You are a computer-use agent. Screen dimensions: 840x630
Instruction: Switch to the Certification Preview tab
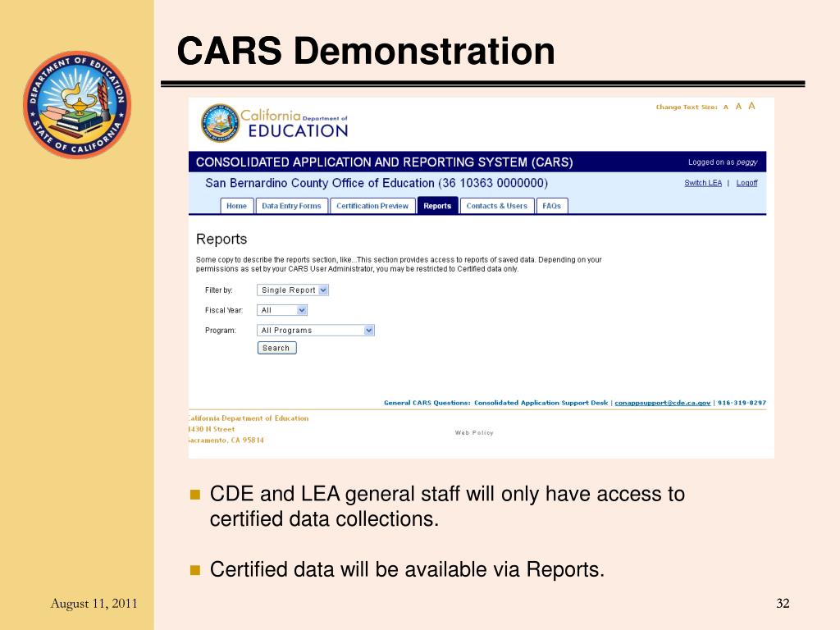(372, 206)
